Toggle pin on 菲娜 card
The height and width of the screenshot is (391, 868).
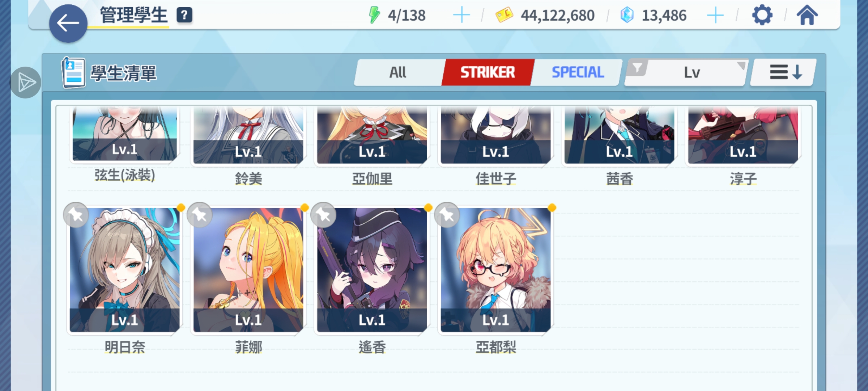point(200,215)
